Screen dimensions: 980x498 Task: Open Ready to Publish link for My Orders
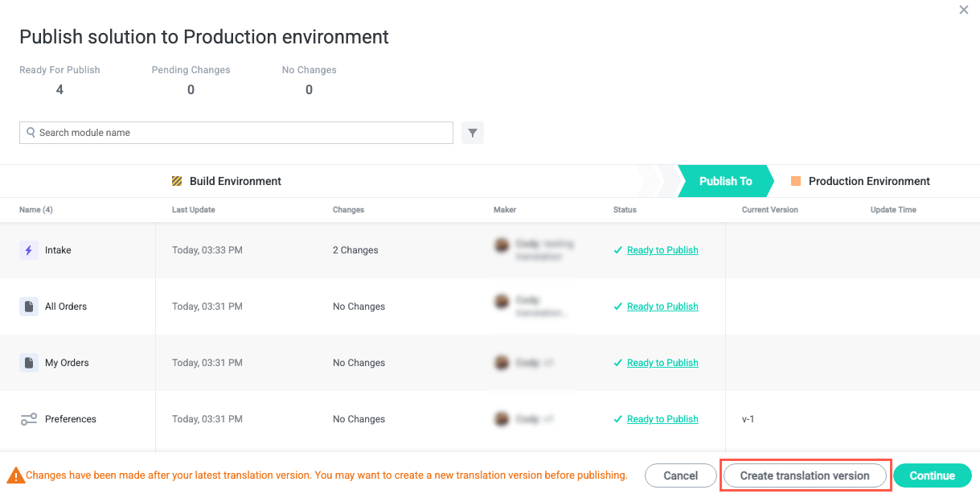pos(662,363)
